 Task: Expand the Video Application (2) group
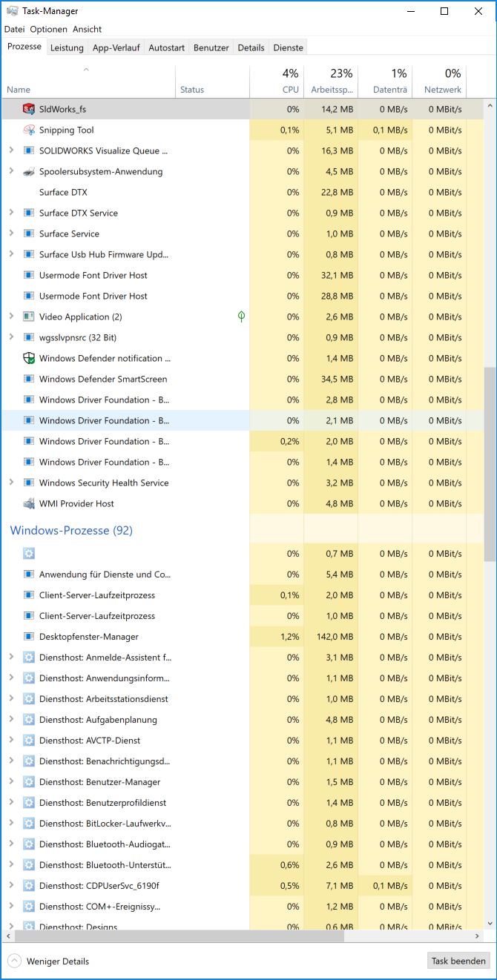pos(11,317)
